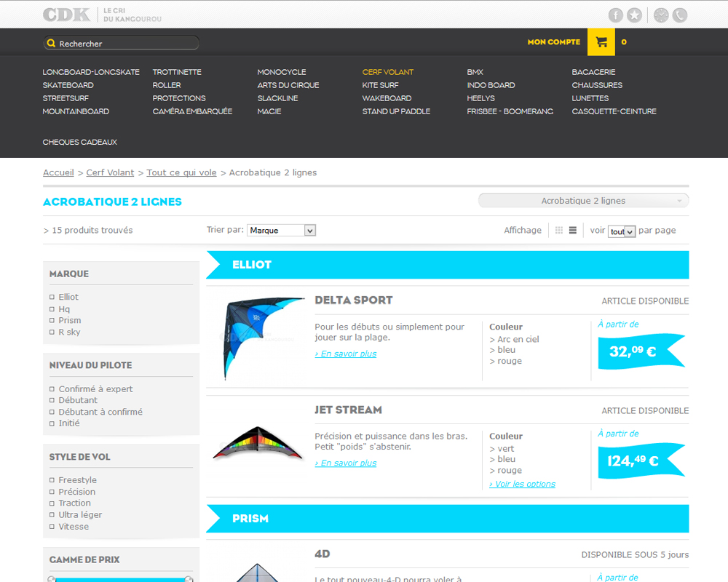Screen dimensions: 728x582
Task: Click the Tout ce qui vole breadcrumb
Action: click(181, 172)
